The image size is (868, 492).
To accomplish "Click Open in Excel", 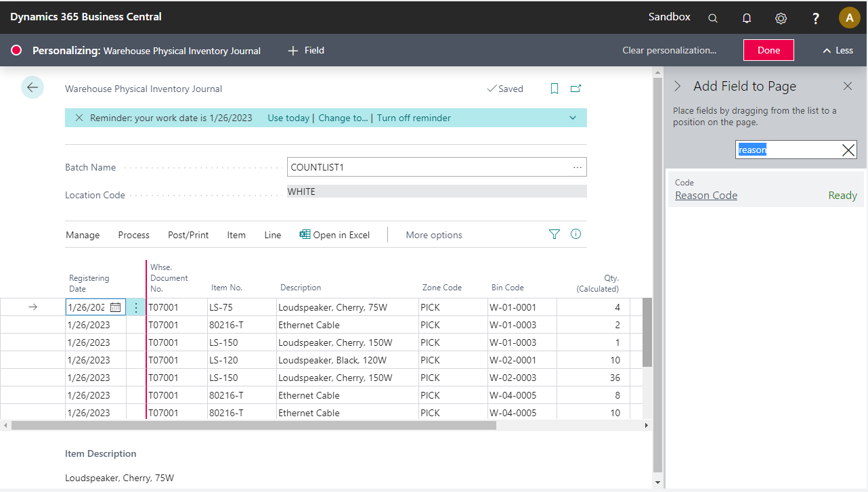I will coord(334,235).
